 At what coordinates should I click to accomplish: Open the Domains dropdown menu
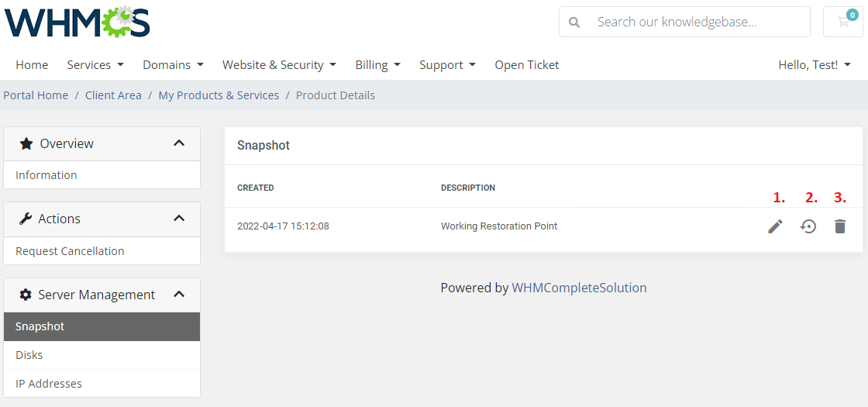click(174, 65)
